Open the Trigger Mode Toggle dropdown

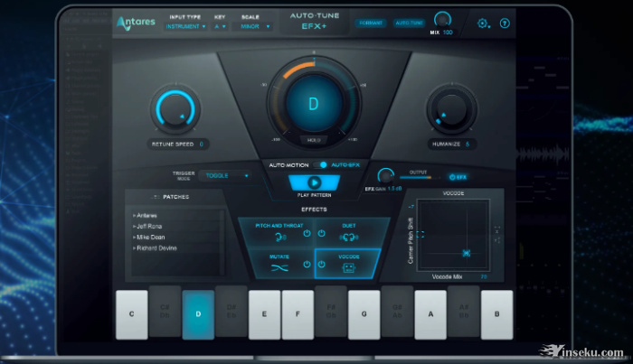[x=224, y=175]
